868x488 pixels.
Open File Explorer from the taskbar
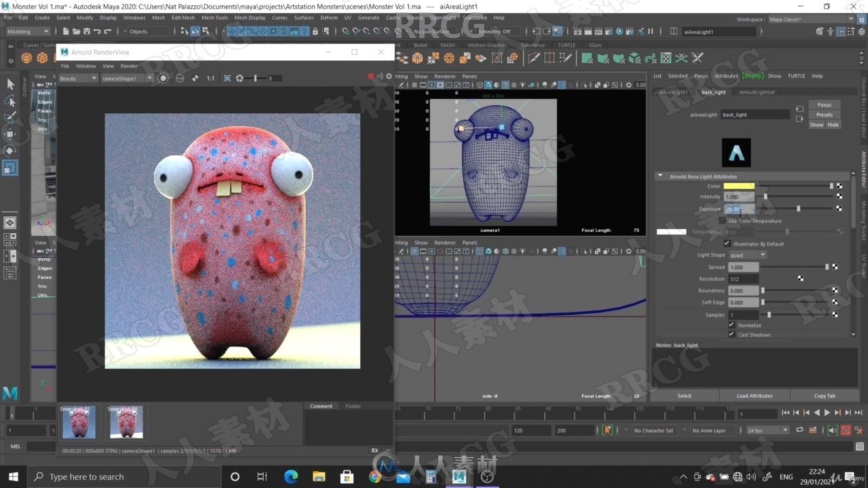(319, 476)
